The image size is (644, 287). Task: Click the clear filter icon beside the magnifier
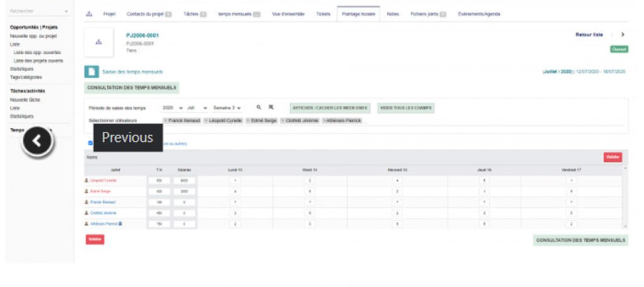click(271, 107)
